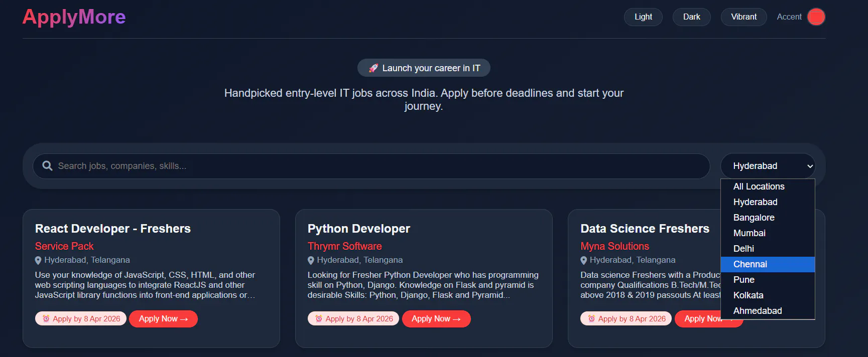The image size is (868, 357).
Task: Click alarm clock icon on React Developer deadline
Action: 46,318
